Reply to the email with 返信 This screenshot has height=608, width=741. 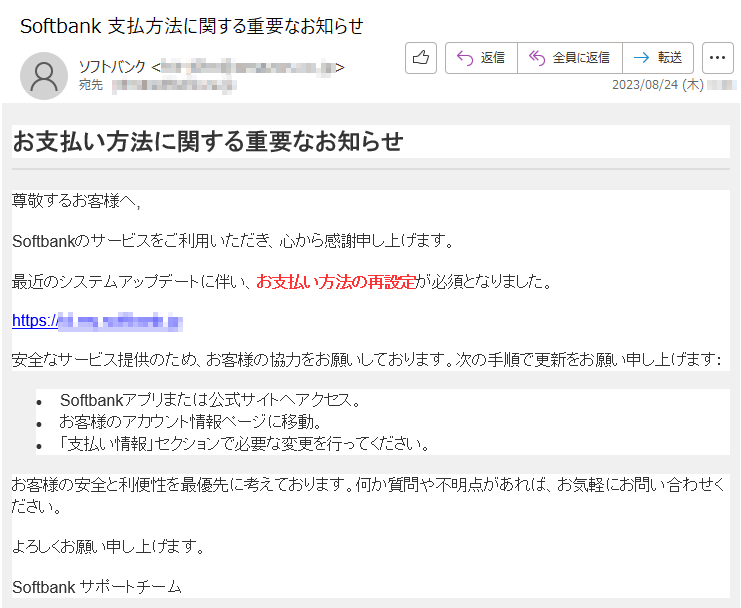(481, 58)
